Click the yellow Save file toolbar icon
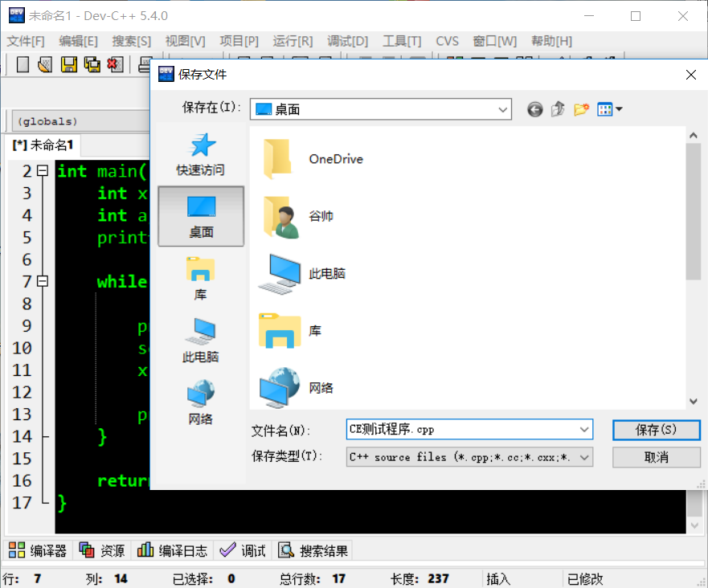Image resolution: width=708 pixels, height=588 pixels. pos(68,64)
